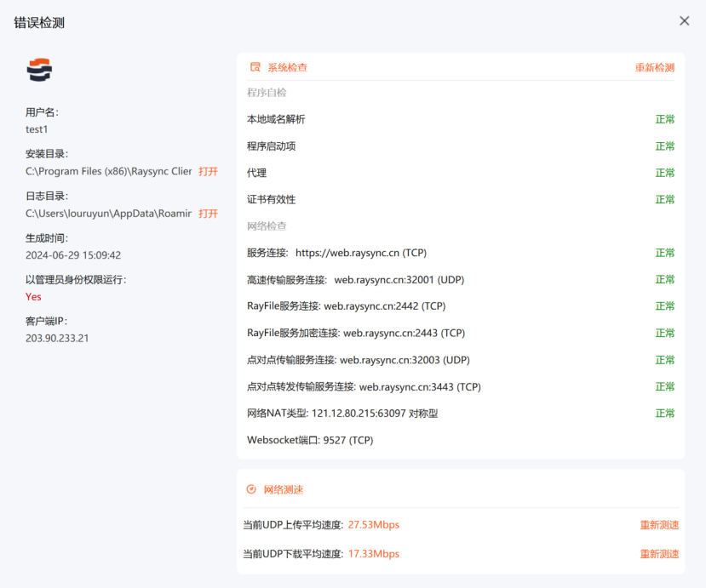
Task: Click the Raysync logo icon
Action: [39, 70]
